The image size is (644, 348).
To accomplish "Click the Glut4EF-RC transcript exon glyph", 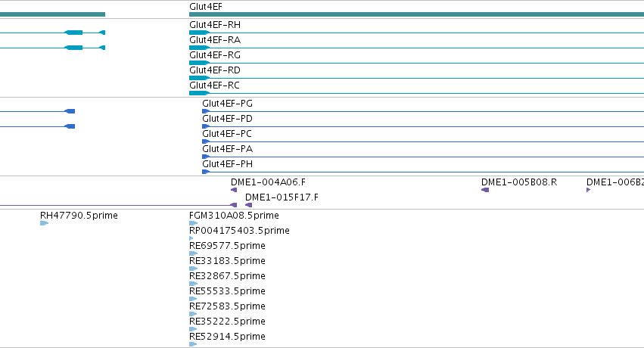I will click(199, 93).
